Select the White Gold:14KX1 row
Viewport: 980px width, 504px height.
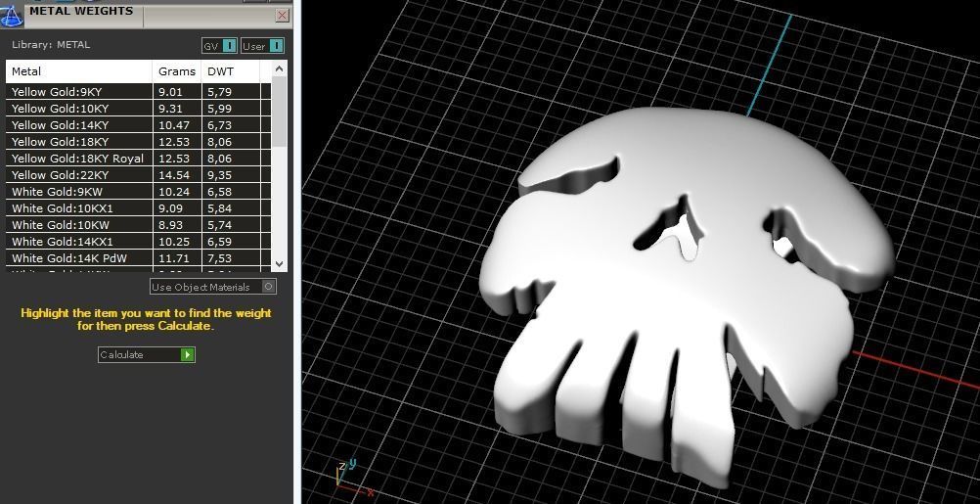pos(138,242)
